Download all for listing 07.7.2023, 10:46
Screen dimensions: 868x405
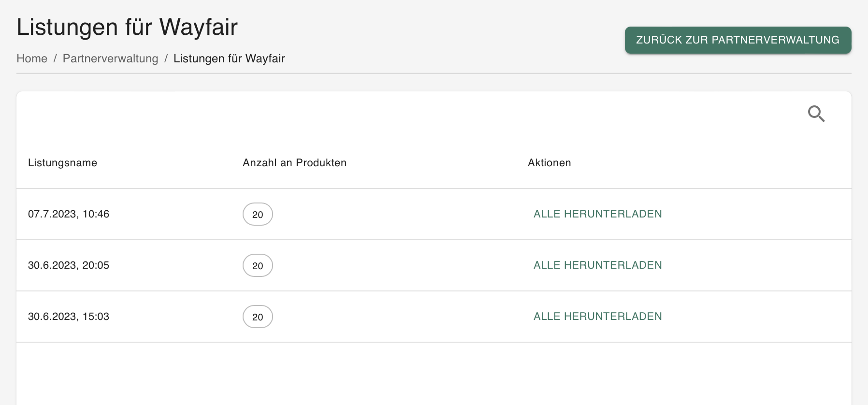pyautogui.click(x=598, y=214)
